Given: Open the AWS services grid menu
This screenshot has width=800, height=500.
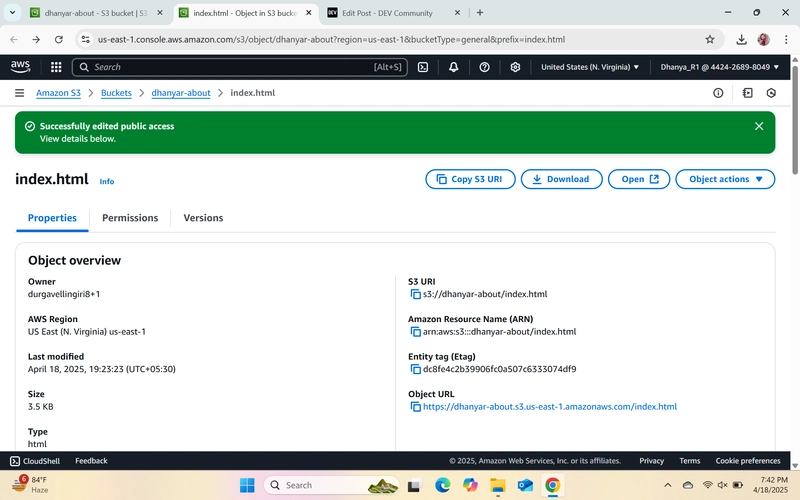Looking at the screenshot, I should pos(56,67).
